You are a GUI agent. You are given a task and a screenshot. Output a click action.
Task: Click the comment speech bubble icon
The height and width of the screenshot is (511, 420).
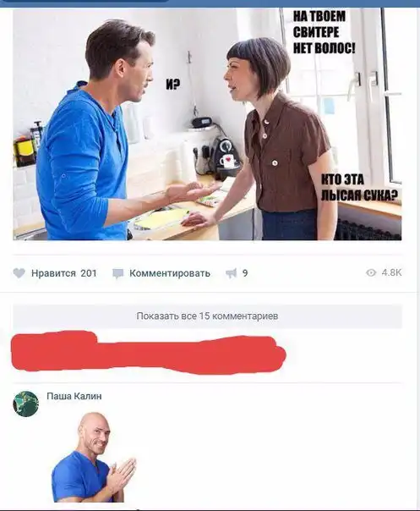point(117,273)
